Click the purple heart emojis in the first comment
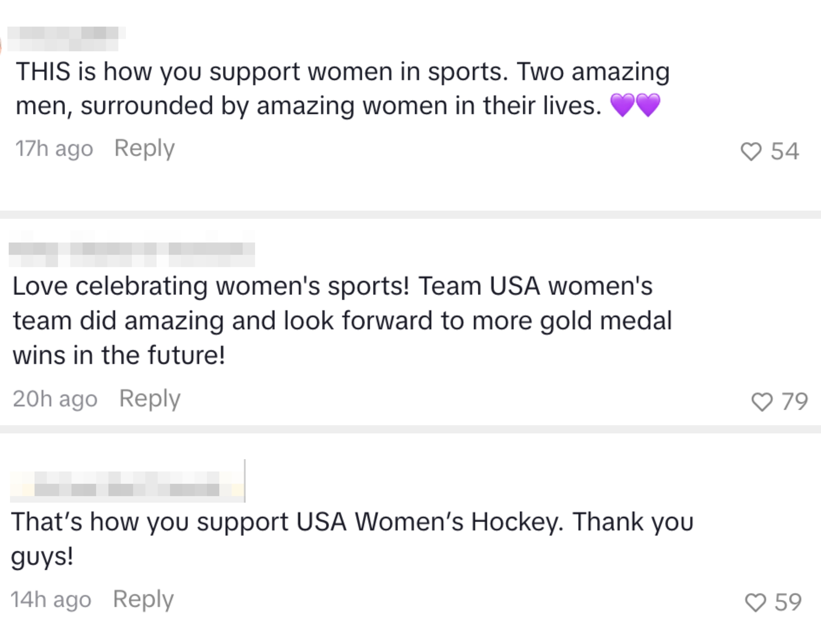821x644 pixels. [x=635, y=105]
